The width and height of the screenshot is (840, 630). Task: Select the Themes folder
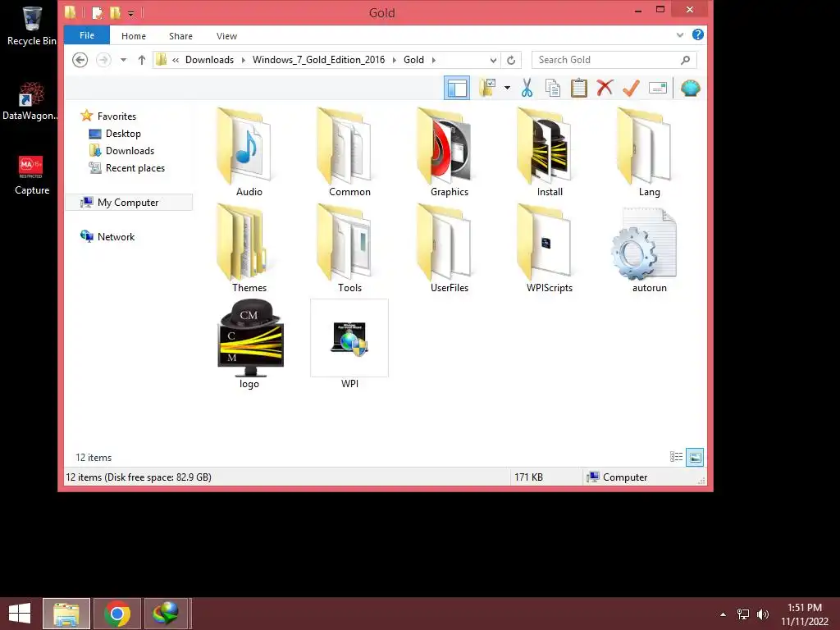pos(249,248)
